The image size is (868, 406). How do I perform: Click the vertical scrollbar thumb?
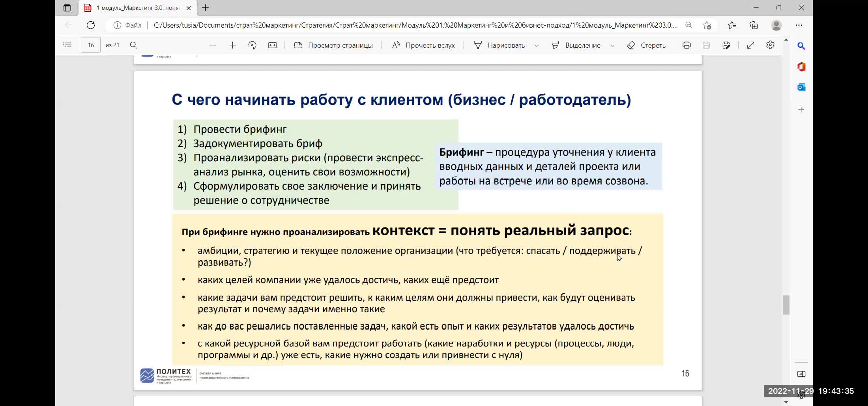click(786, 305)
